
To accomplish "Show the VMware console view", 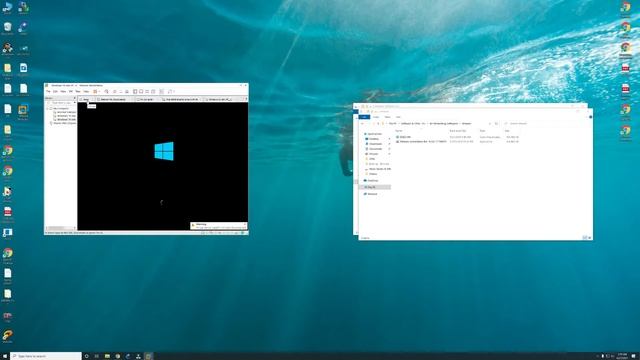I will coord(162,91).
